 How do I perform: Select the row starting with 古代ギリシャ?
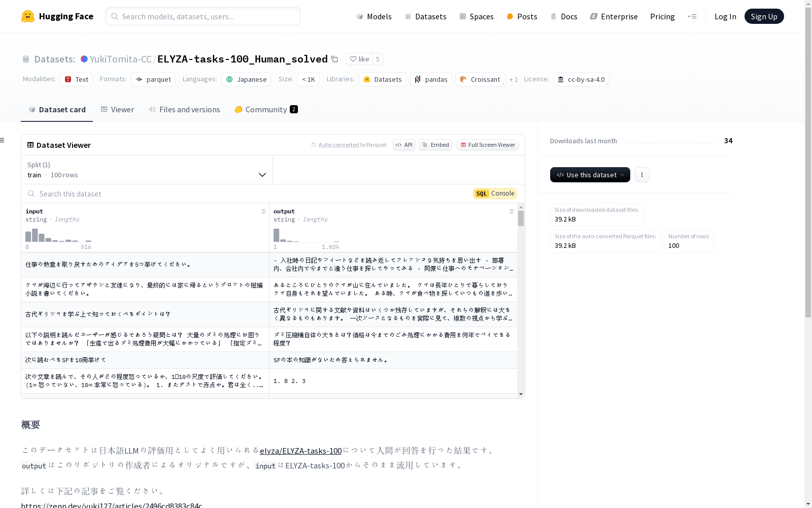point(269,314)
